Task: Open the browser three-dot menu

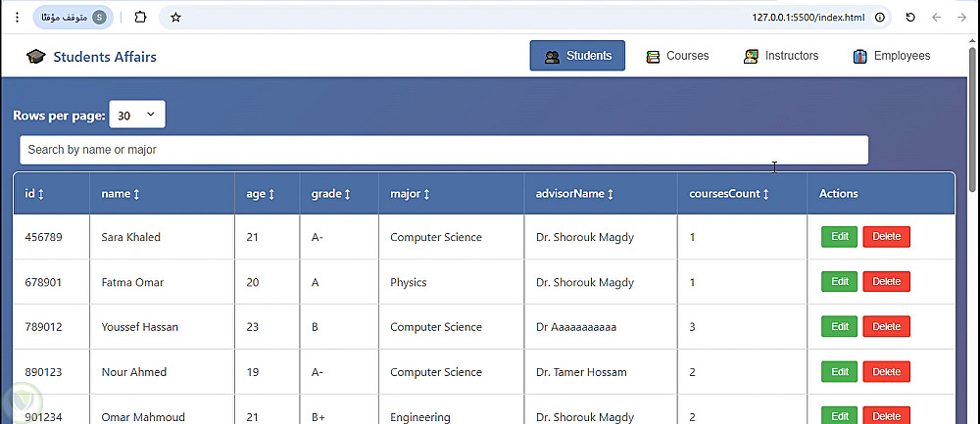Action: pos(17,17)
